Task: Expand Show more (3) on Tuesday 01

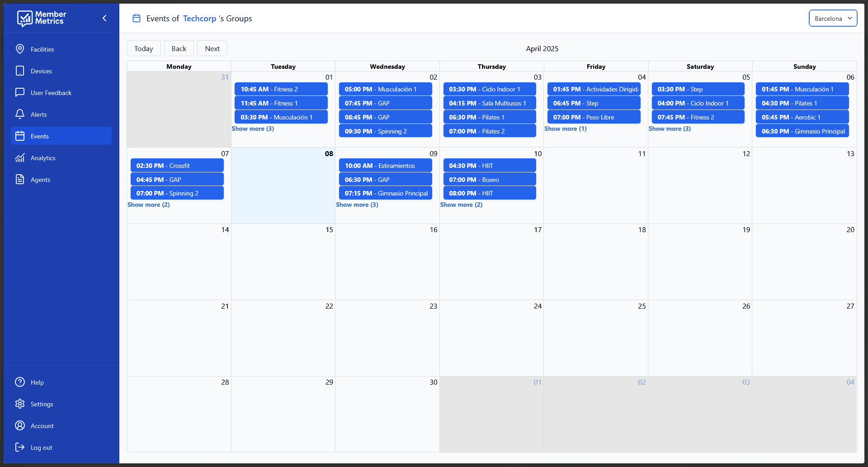Action: point(253,129)
